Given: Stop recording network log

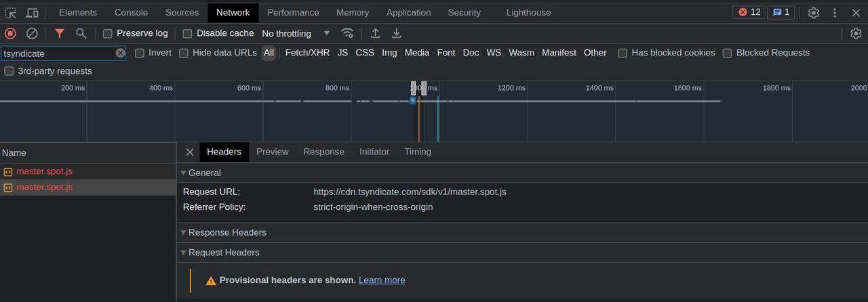Looking at the screenshot, I should click(10, 33).
